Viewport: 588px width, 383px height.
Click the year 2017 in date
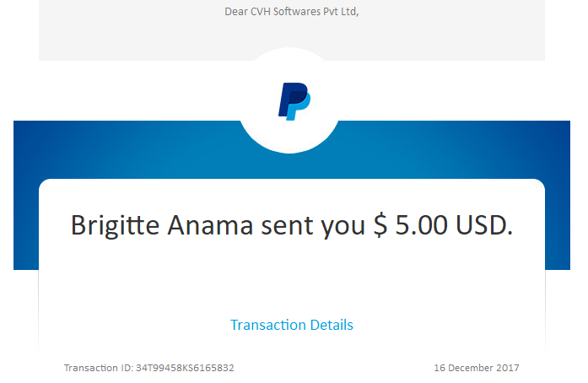click(508, 368)
